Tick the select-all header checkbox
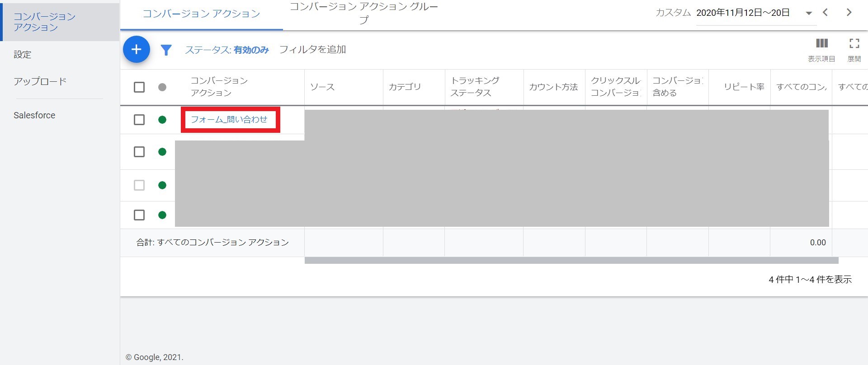The width and height of the screenshot is (868, 365). (139, 87)
